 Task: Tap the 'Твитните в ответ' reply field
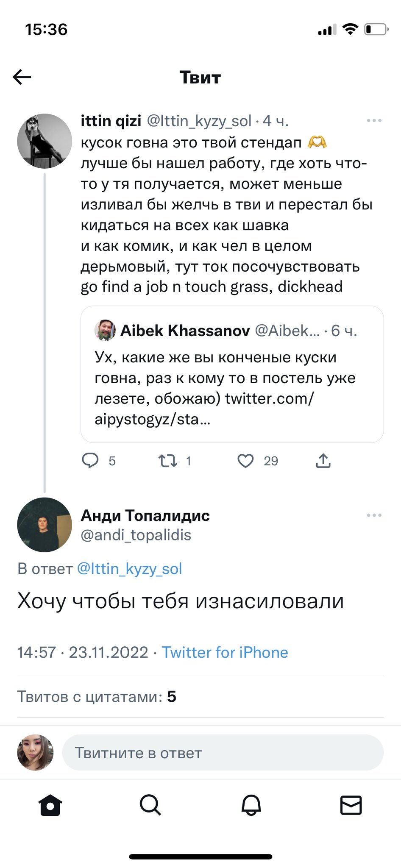(x=223, y=753)
